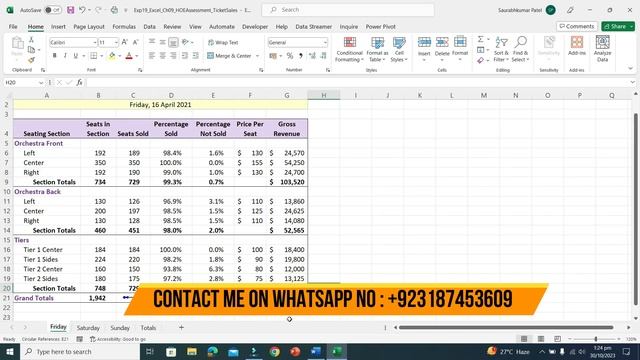640x360 pixels.
Task: Switch to the Totals sheet tab
Action: click(148, 328)
